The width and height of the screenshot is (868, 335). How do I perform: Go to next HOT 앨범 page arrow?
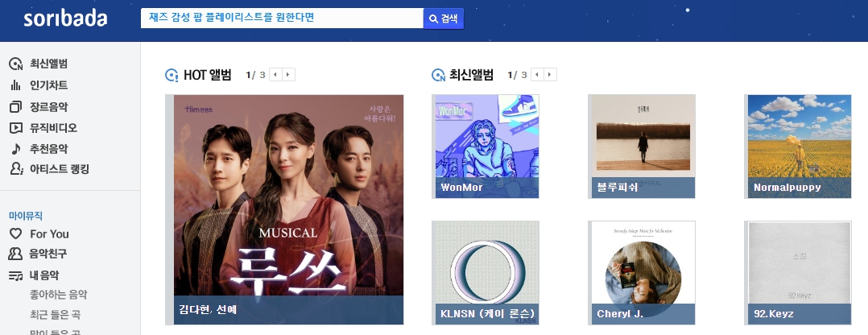pos(288,75)
